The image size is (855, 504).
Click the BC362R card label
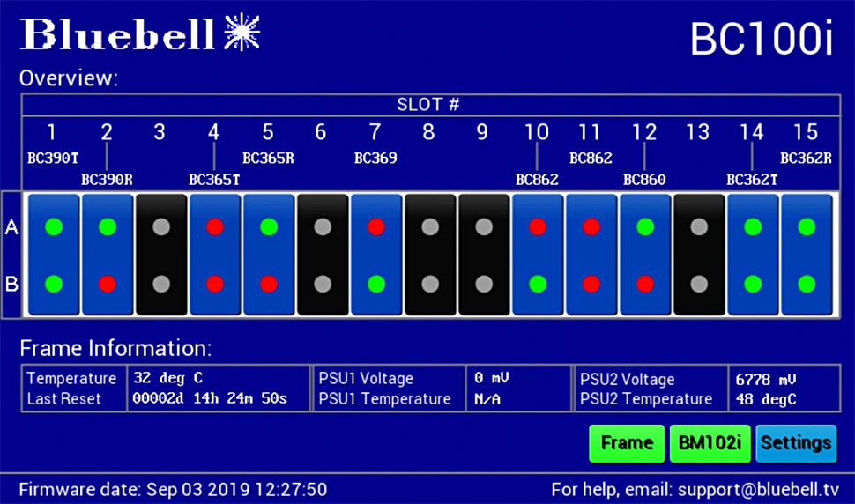coord(806,158)
